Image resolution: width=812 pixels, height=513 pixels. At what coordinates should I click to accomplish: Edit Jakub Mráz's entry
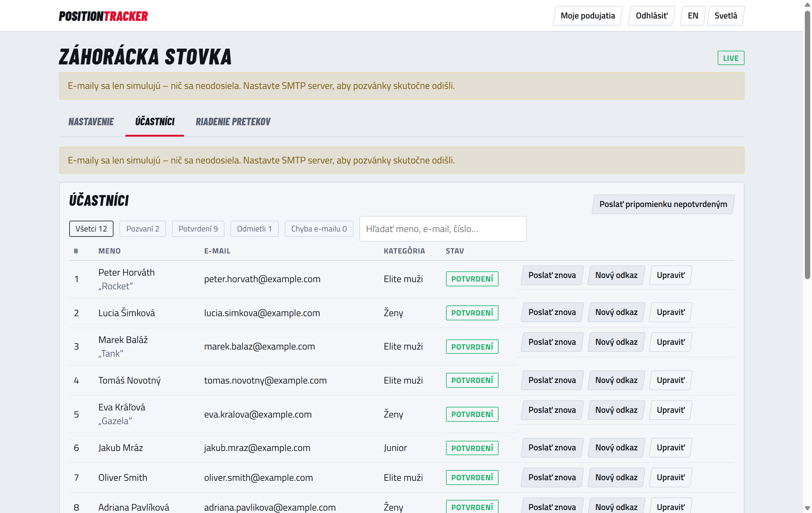(670, 448)
